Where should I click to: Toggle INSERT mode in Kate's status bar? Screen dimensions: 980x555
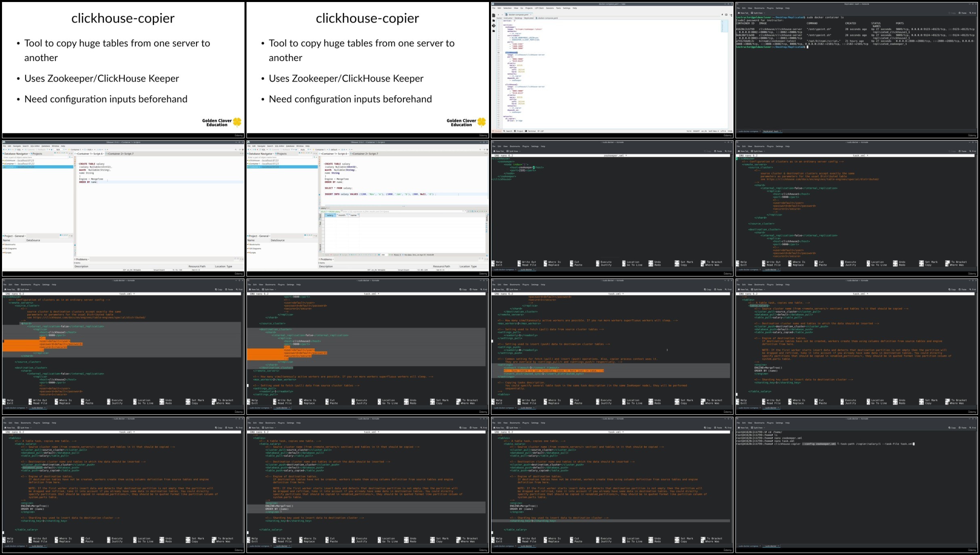click(696, 131)
